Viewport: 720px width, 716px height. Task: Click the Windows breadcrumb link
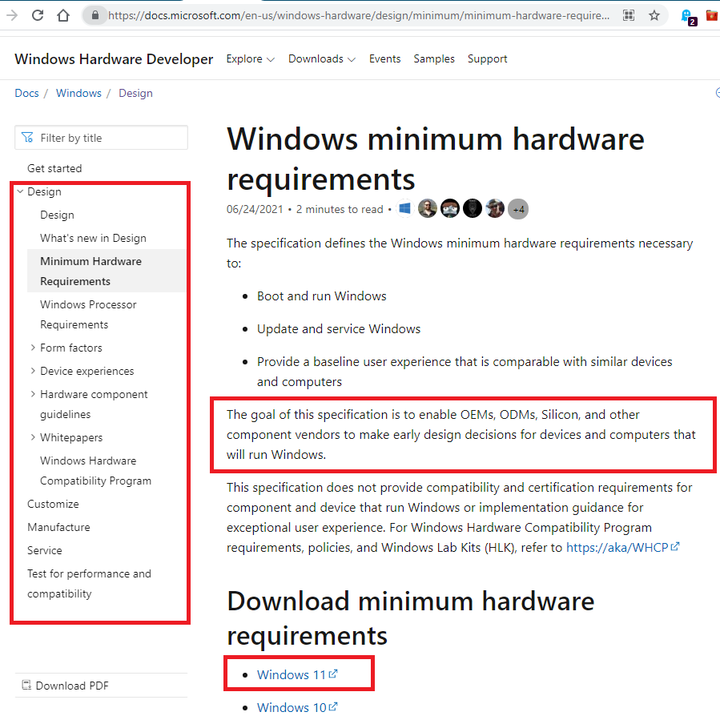pos(79,93)
